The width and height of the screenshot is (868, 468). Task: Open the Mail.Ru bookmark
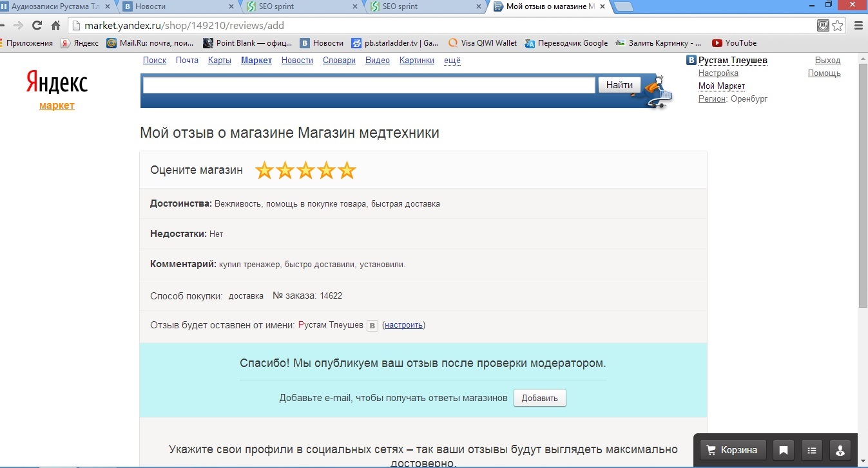[x=150, y=43]
